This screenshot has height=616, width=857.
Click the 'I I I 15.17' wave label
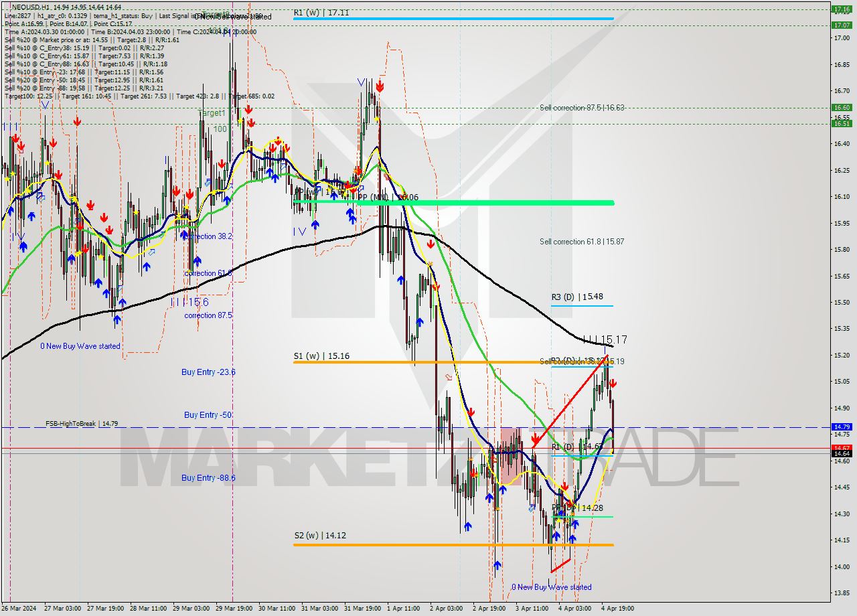coord(605,339)
